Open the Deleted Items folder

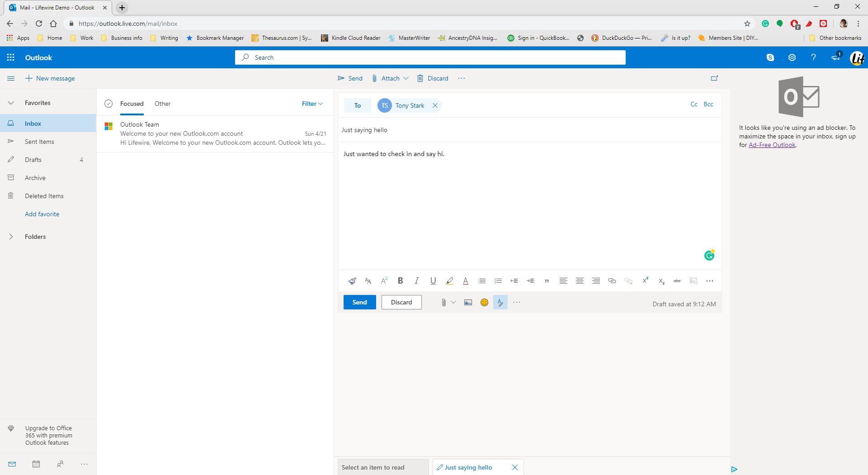48,196
